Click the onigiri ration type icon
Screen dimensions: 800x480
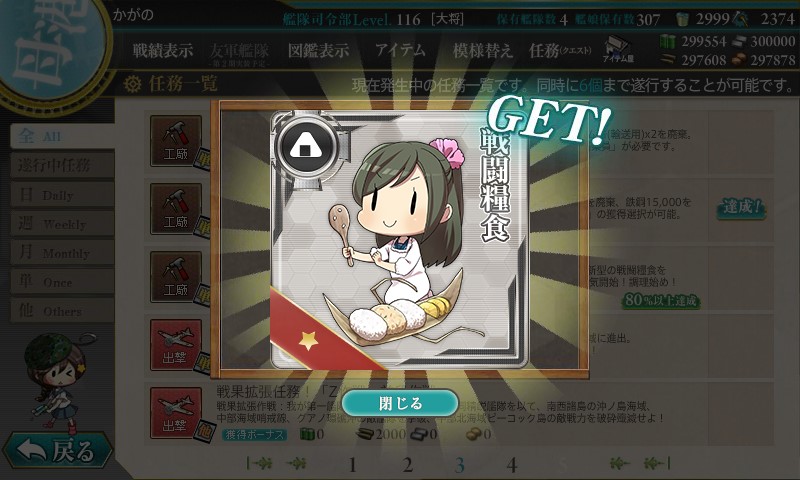pyautogui.click(x=306, y=148)
